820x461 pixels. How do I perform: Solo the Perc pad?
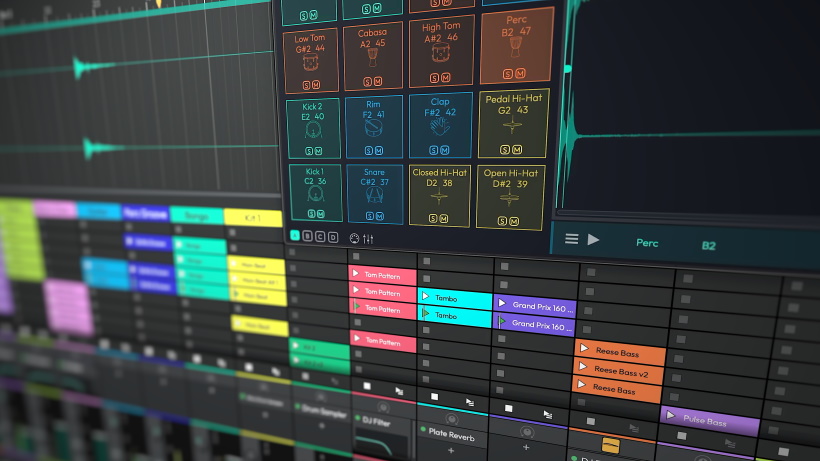tap(507, 74)
